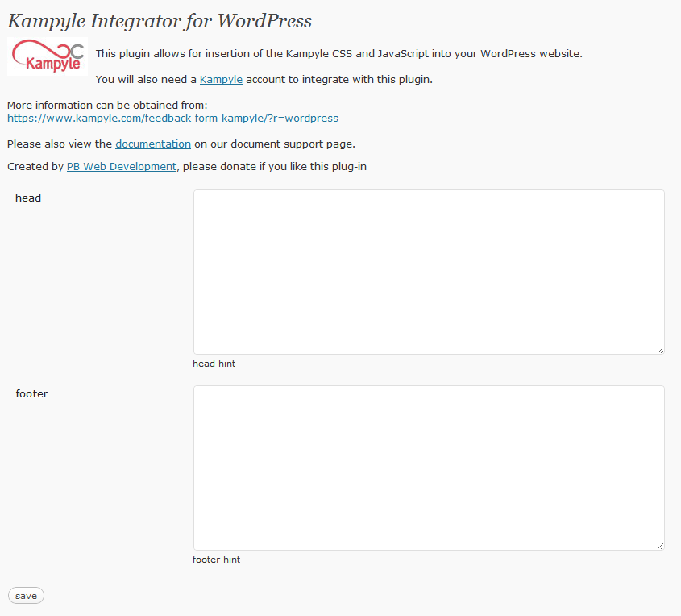This screenshot has height=616, width=681.
Task: Click the "This plugin allows for insertion" sentence
Action: [x=338, y=53]
